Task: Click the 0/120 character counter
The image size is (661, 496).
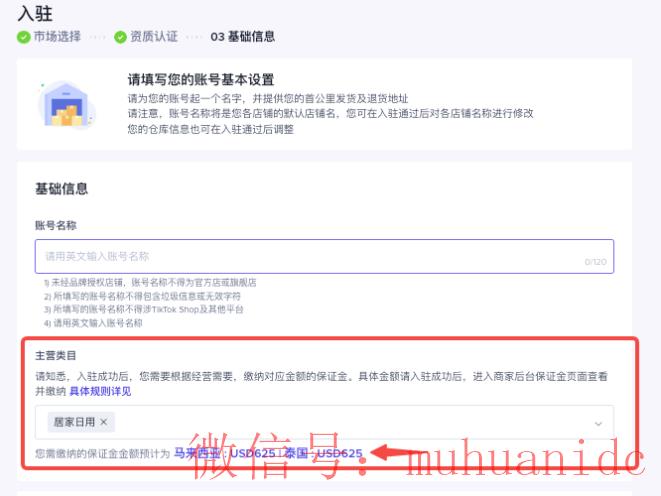Action: coord(596,262)
